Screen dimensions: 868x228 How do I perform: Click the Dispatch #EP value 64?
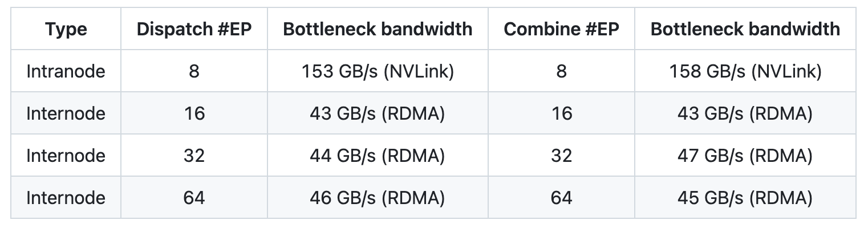click(x=194, y=198)
